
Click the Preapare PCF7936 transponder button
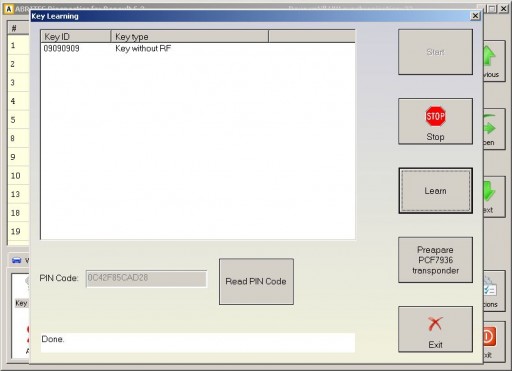coord(435,260)
